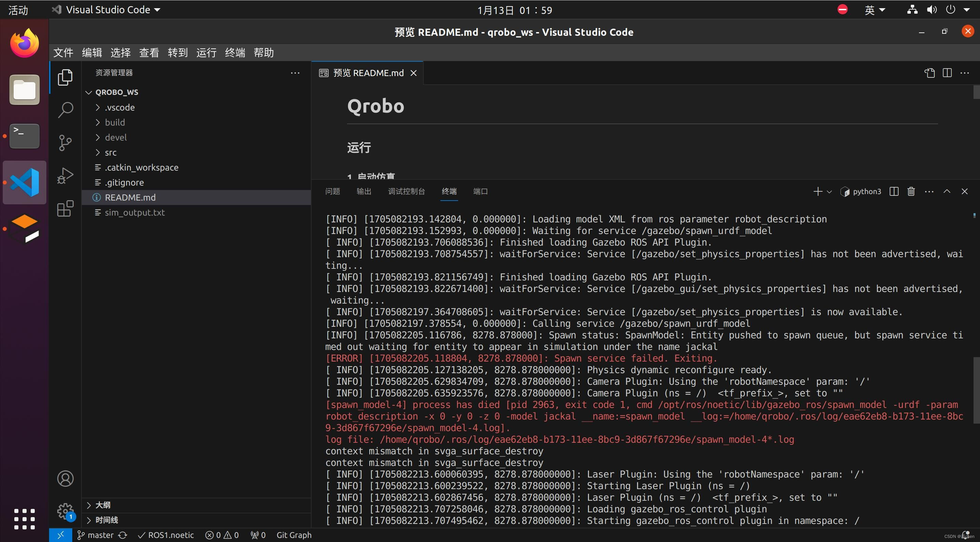Click the 活动 activities button

18,10
